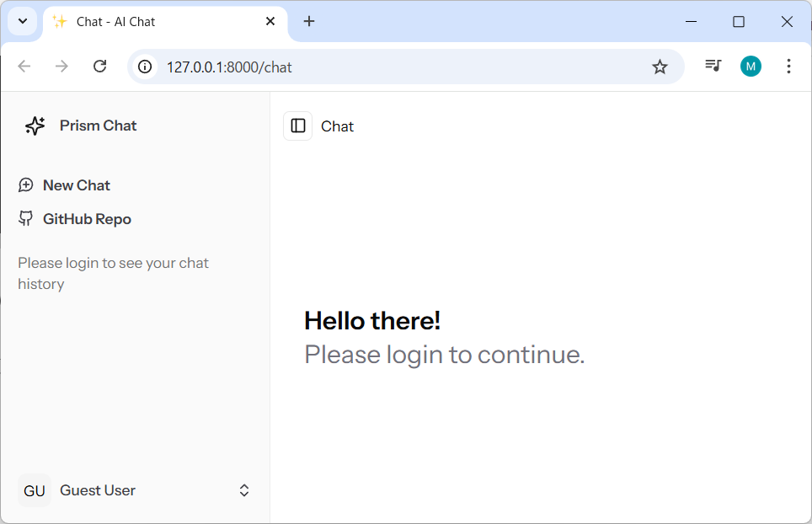Toggle the sidebar panel button
This screenshot has height=524, width=812.
298,126
